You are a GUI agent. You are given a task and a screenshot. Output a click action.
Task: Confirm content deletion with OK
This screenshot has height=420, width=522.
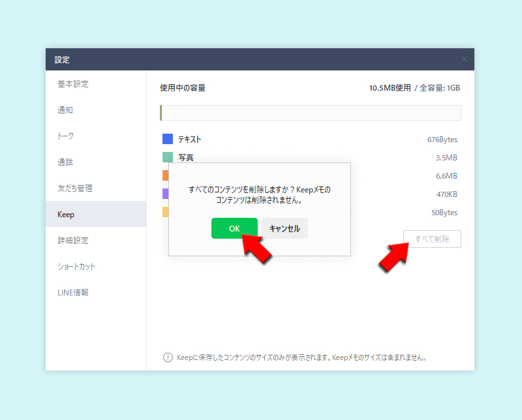tap(234, 228)
